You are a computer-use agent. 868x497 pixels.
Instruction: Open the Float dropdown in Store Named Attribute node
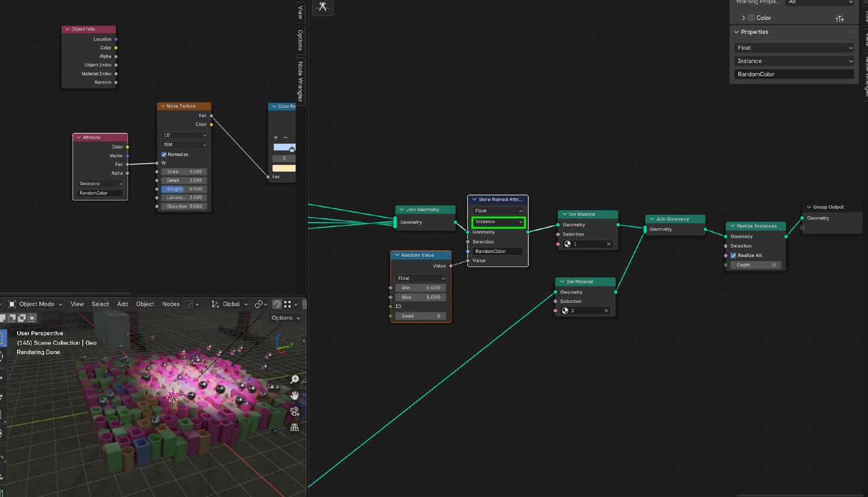point(498,211)
